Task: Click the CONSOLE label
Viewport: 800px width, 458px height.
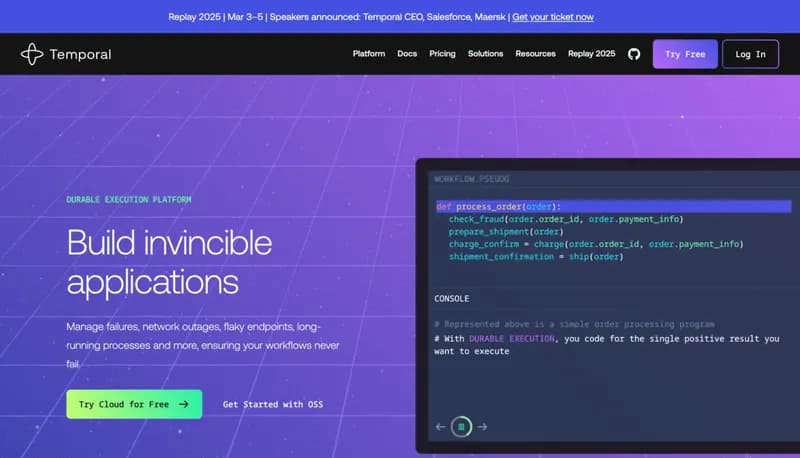Action: 452,299
